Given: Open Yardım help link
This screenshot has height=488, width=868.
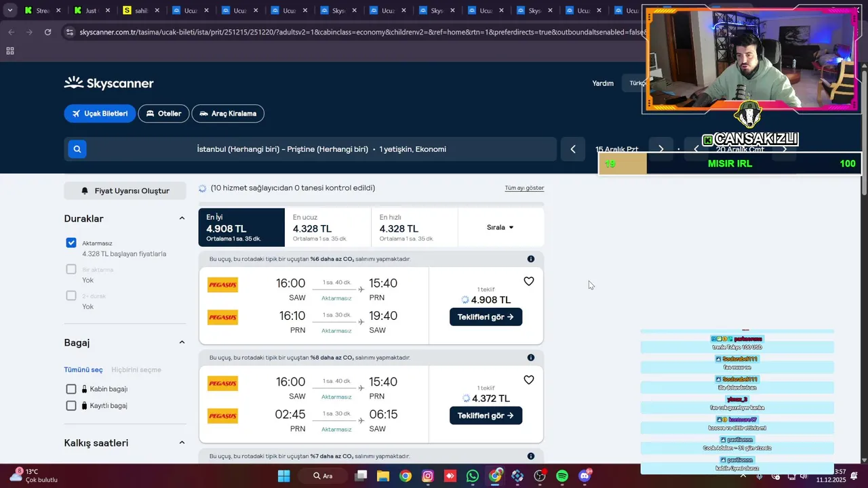Looking at the screenshot, I should [603, 83].
